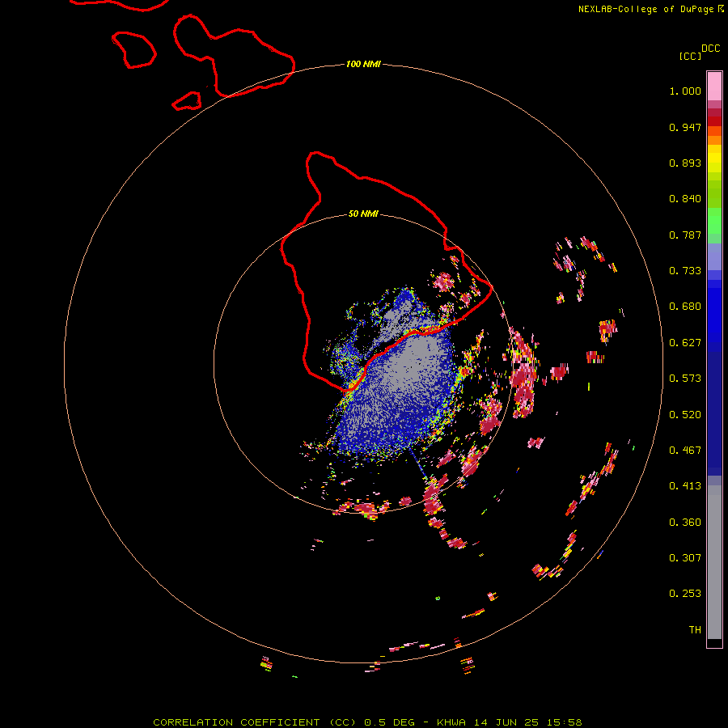Click the NEXLAB-College of DuPage credit text
Image resolution: width=728 pixels, height=728 pixels.
(645, 9)
